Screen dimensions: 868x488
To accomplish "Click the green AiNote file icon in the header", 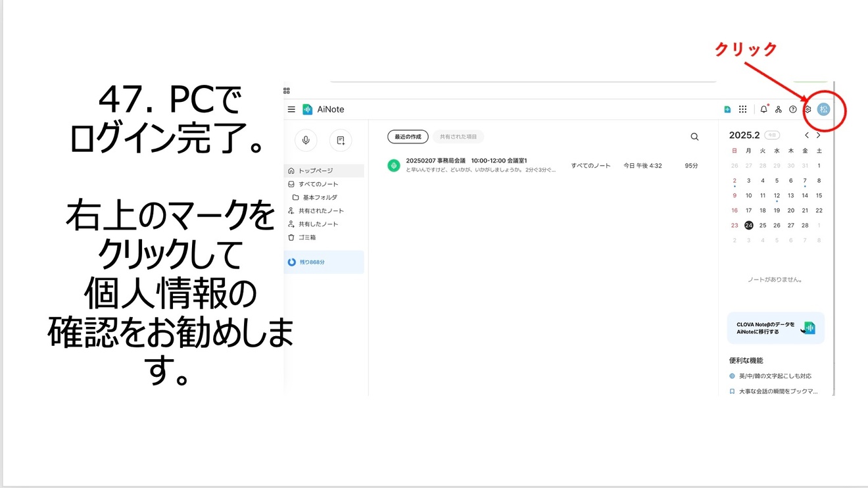I will 727,109.
